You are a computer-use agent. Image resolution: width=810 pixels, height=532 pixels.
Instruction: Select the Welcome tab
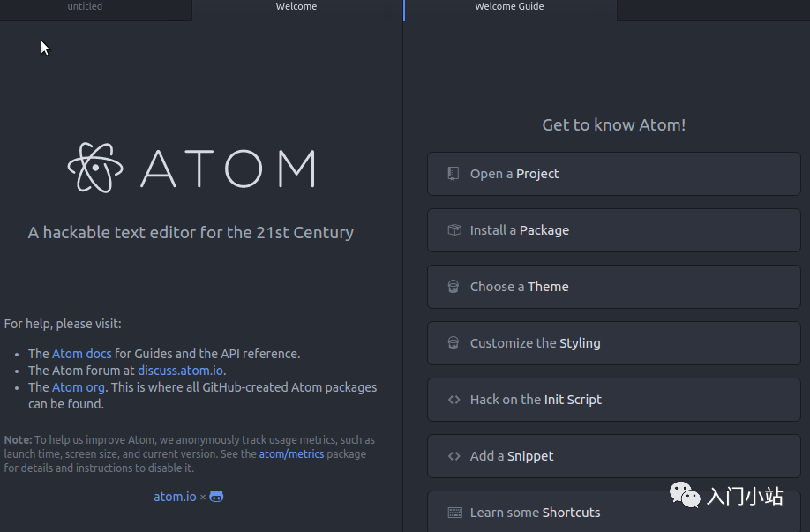tap(296, 7)
